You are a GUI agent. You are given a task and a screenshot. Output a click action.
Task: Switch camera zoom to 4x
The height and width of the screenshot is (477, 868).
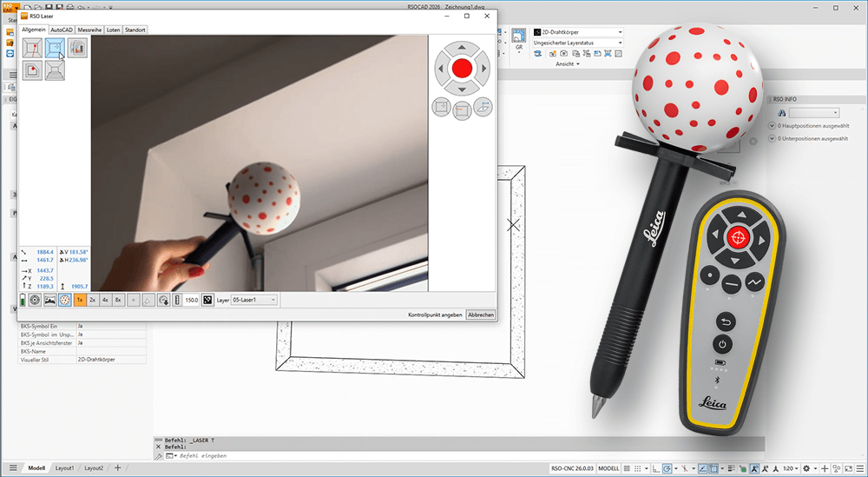[x=105, y=300]
